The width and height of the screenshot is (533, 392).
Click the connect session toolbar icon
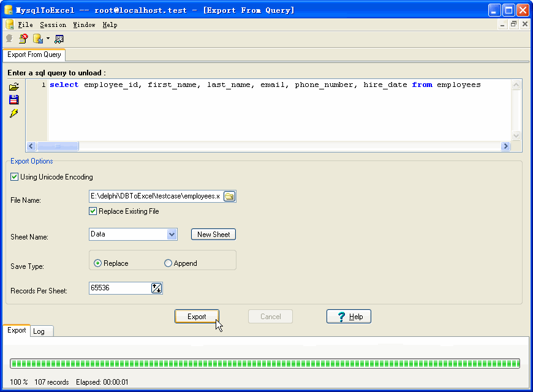click(x=10, y=39)
